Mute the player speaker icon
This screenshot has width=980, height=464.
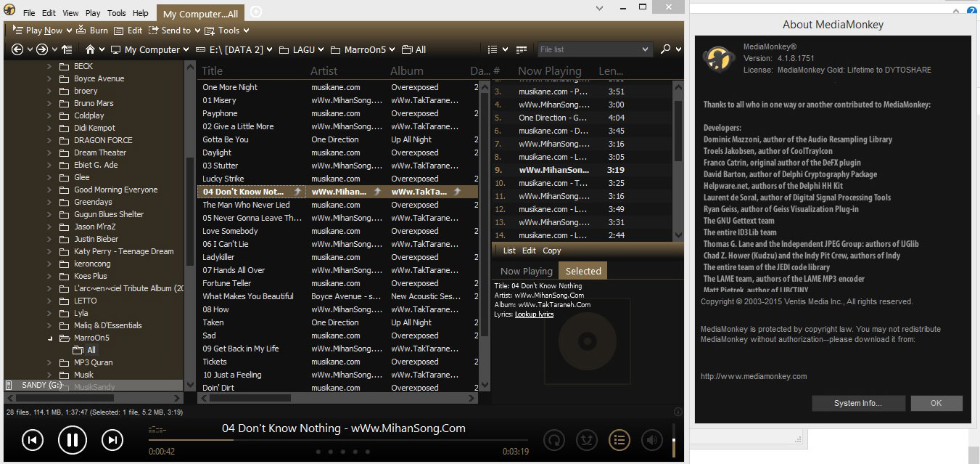tap(651, 439)
